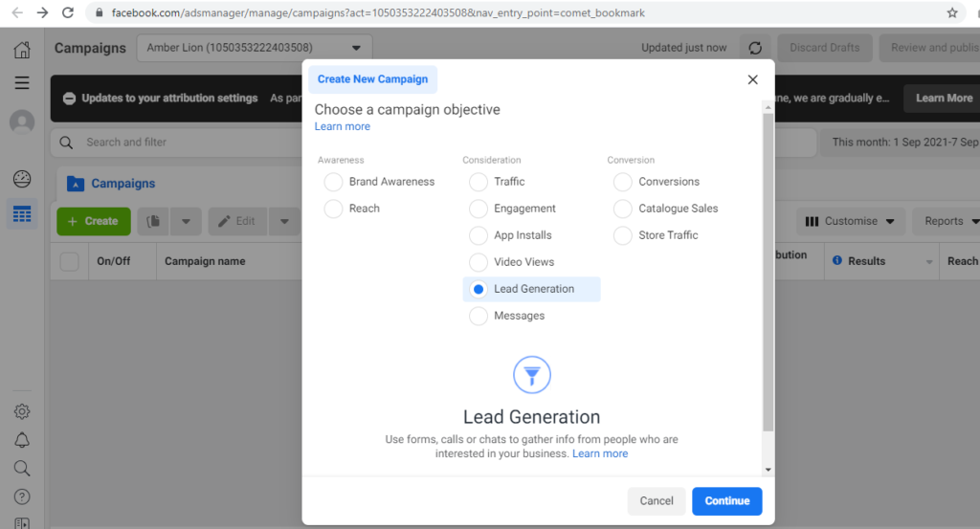Image resolution: width=980 pixels, height=529 pixels.
Task: Bookmark this page with the star icon
Action: (952, 12)
